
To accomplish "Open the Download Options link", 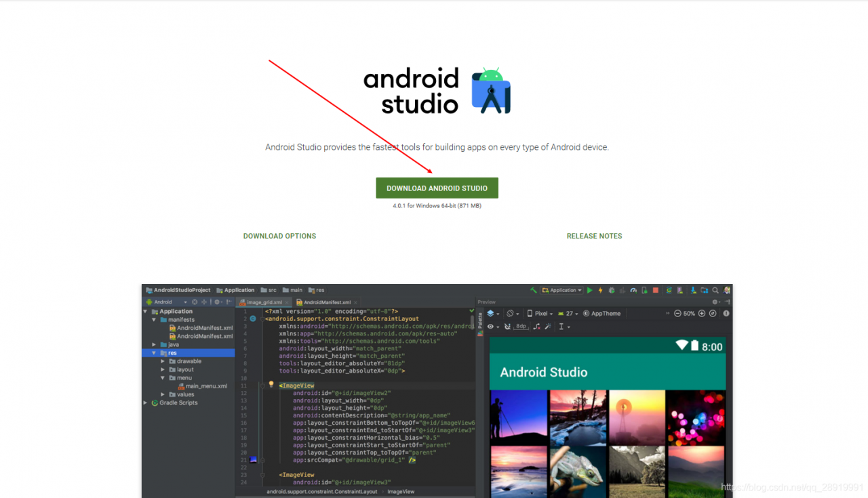I will pos(279,236).
